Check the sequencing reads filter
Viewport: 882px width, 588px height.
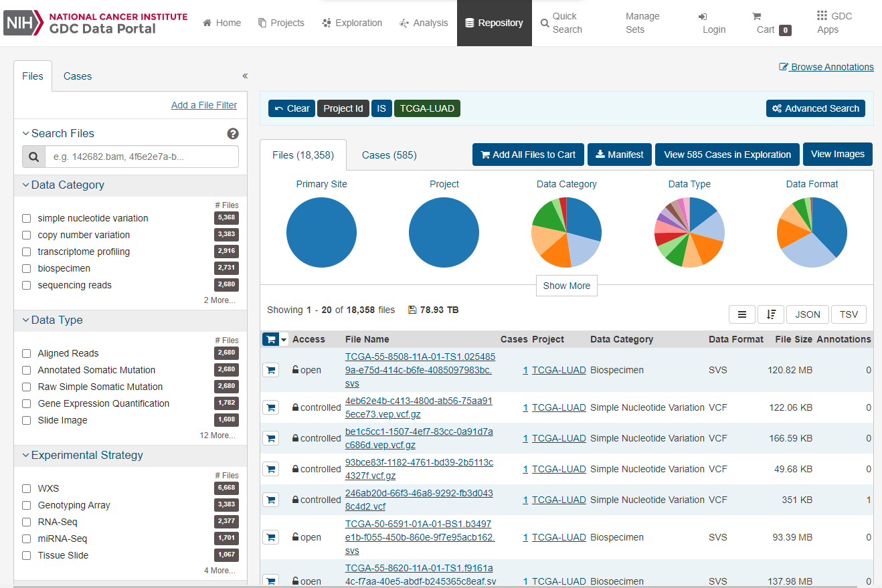pos(26,285)
